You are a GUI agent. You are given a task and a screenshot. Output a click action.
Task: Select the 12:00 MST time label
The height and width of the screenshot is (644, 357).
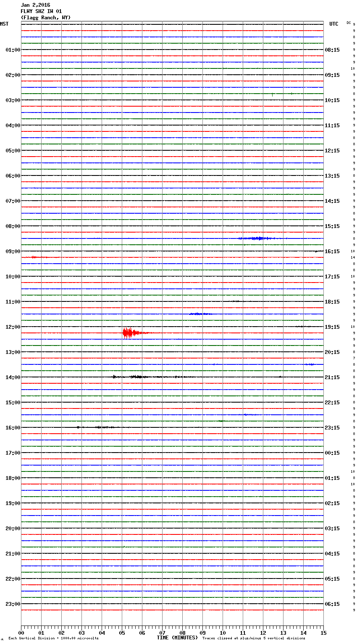(x=13, y=327)
